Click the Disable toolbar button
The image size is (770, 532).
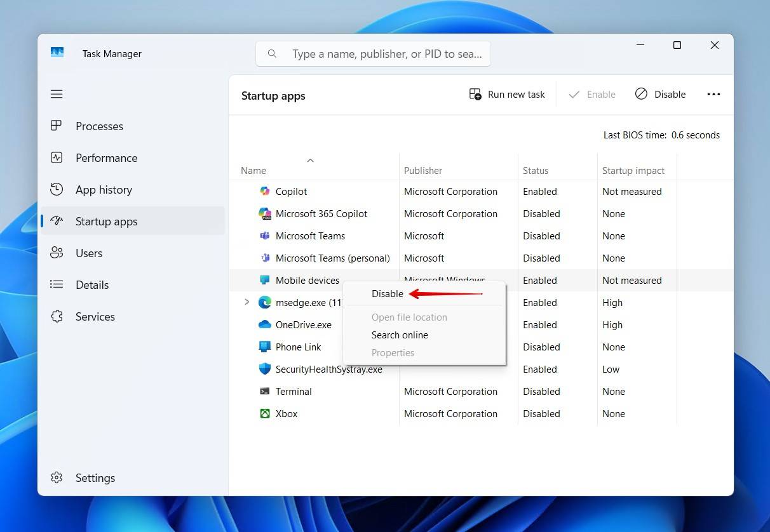(660, 94)
